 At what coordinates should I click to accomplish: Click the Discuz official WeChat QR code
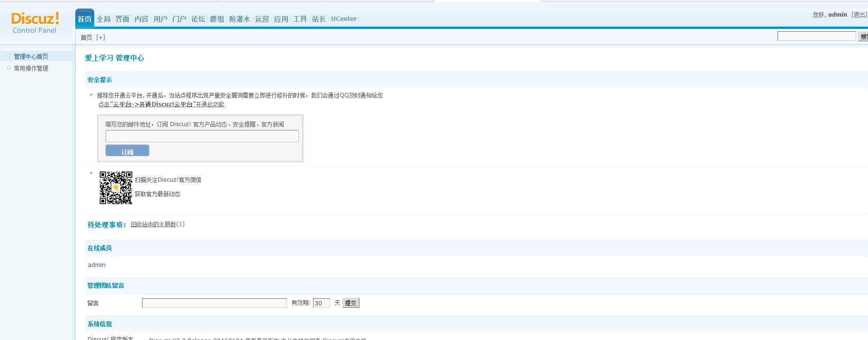click(116, 188)
